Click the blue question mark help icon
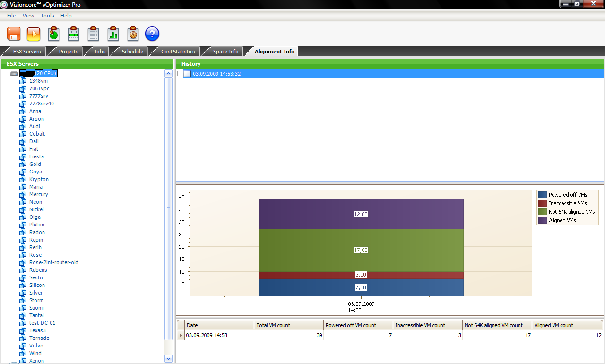605x364 pixels. pyautogui.click(x=152, y=34)
